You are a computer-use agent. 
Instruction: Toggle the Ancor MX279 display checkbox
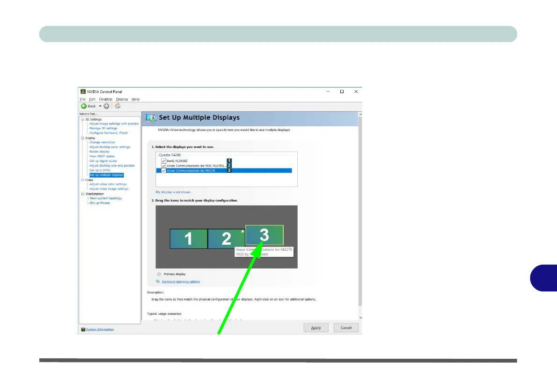point(163,171)
